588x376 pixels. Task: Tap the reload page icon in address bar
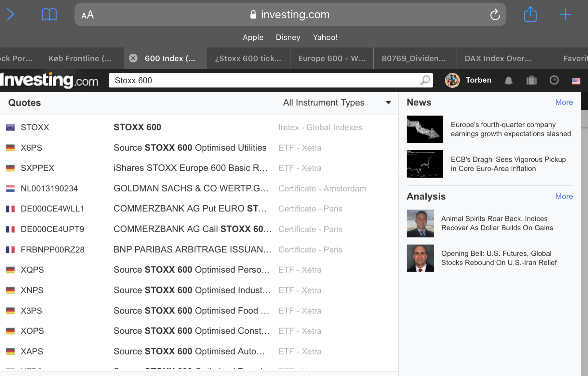(495, 15)
